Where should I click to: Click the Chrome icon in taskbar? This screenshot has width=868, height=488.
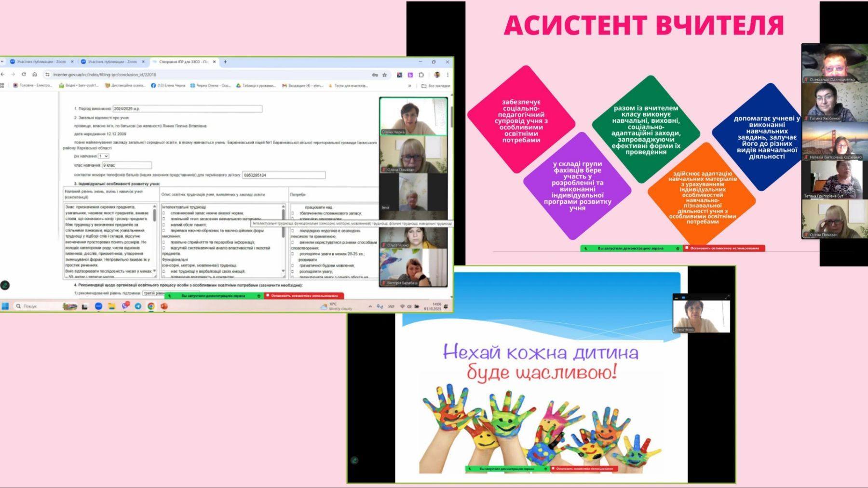coord(151,306)
